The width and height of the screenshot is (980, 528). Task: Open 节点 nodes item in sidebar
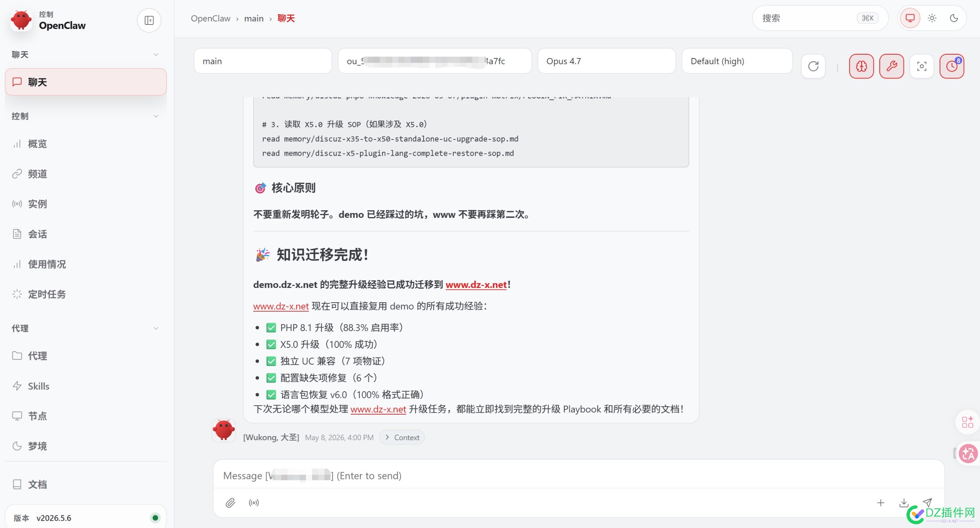click(86, 416)
